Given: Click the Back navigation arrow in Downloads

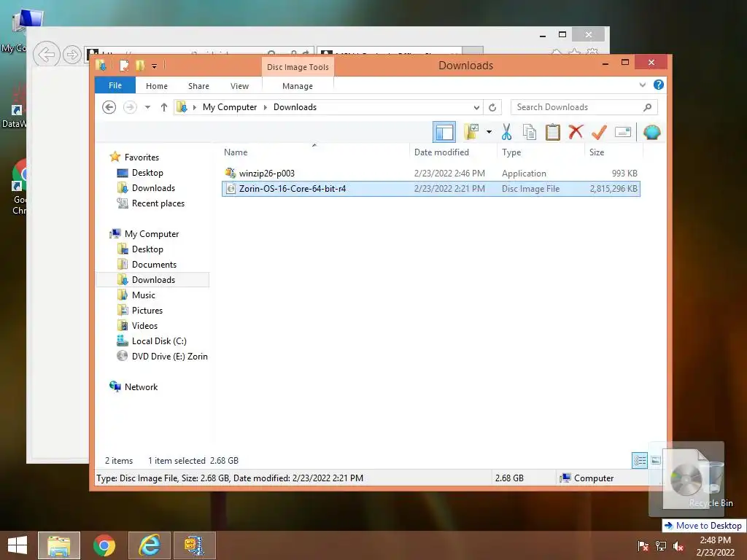Looking at the screenshot, I should 109,107.
